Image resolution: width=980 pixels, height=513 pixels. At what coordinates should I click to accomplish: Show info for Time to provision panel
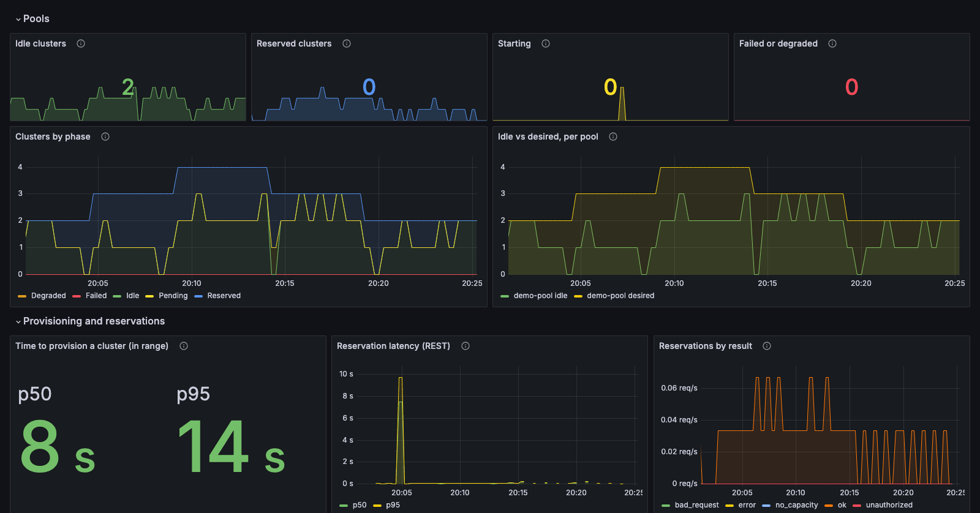click(x=184, y=346)
